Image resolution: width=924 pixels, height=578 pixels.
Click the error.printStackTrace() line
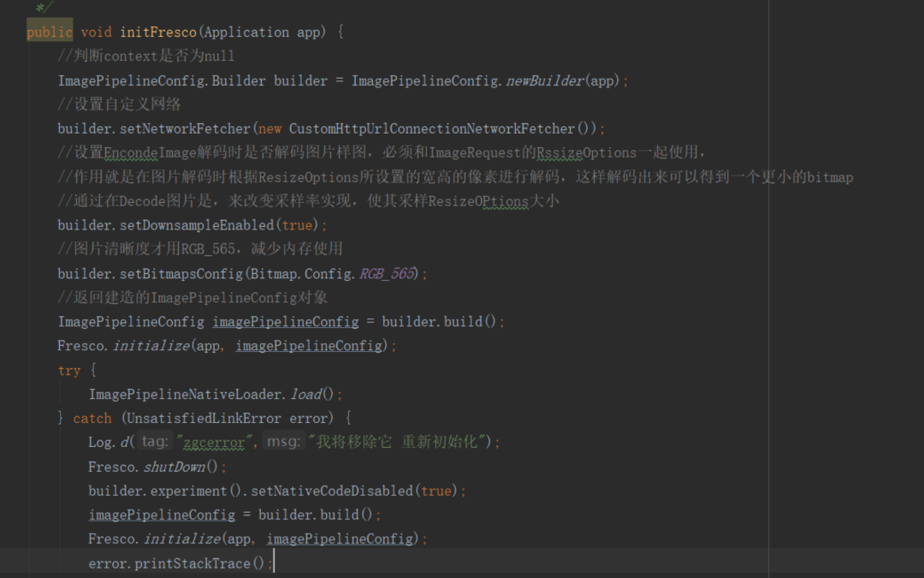tap(181, 563)
